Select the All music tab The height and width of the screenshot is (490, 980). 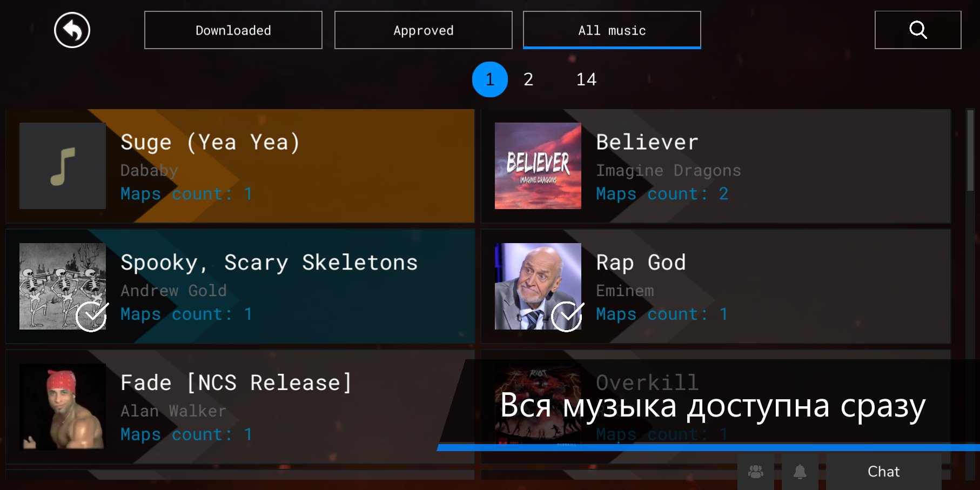[x=612, y=30]
